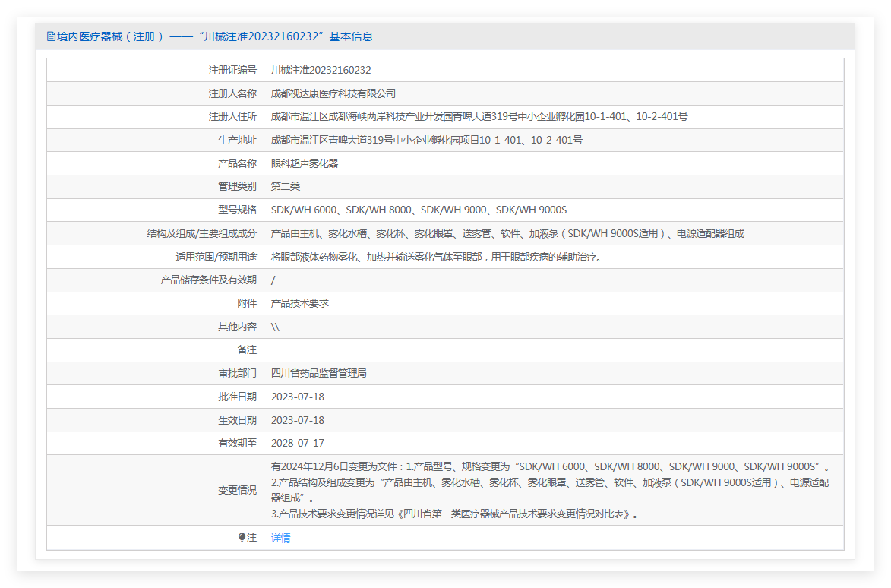Click the expiry date 2028-07-17
This screenshot has height=588, width=891.
(x=297, y=443)
